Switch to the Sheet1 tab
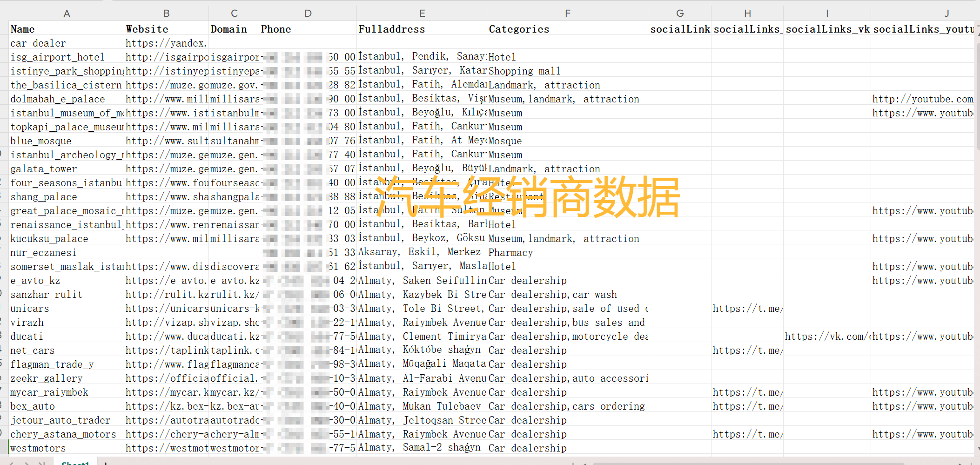This screenshot has height=465, width=980. pyautogui.click(x=75, y=463)
